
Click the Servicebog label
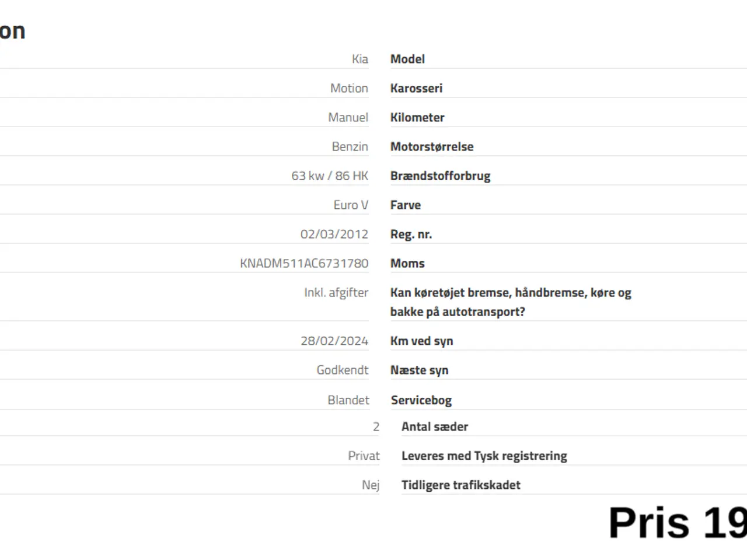coord(421,401)
